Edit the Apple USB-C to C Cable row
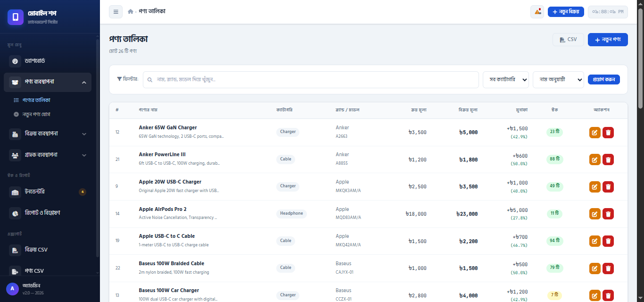The image size is (644, 302). pyautogui.click(x=595, y=241)
